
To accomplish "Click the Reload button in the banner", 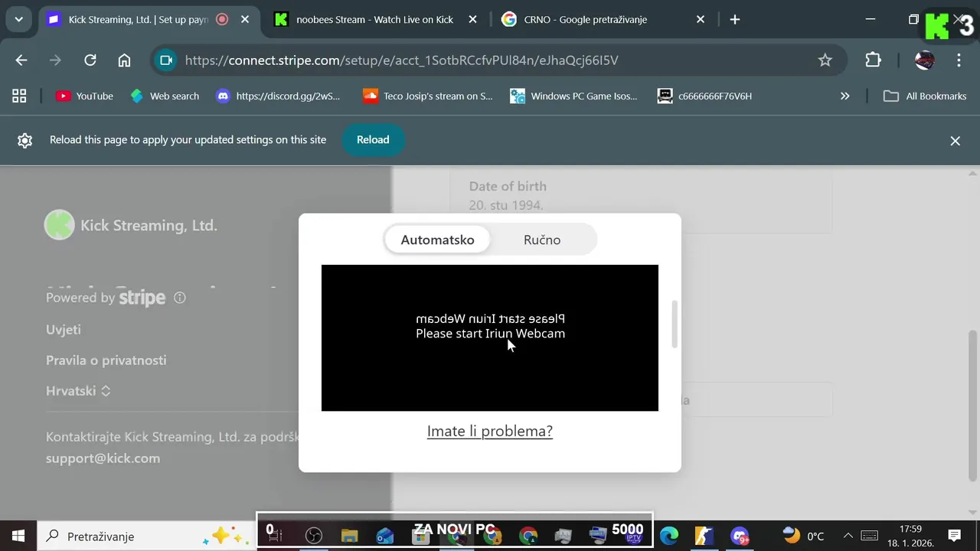I will [x=373, y=140].
